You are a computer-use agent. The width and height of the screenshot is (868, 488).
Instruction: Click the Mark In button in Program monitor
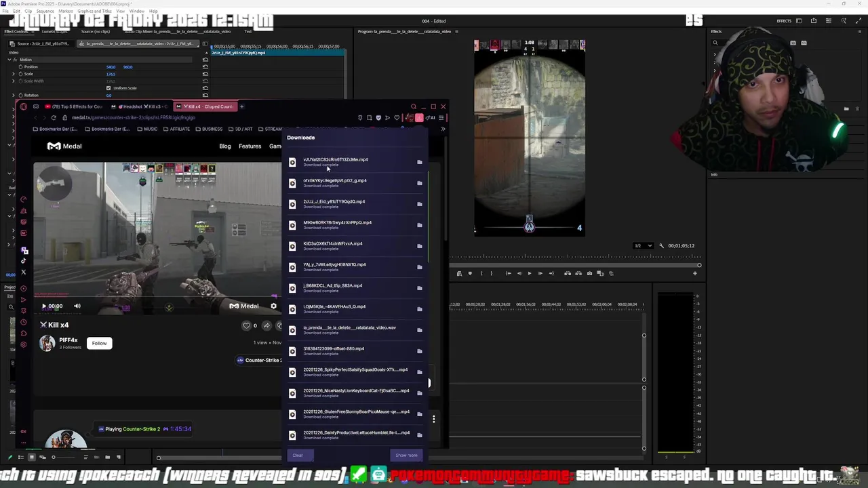coord(481,273)
